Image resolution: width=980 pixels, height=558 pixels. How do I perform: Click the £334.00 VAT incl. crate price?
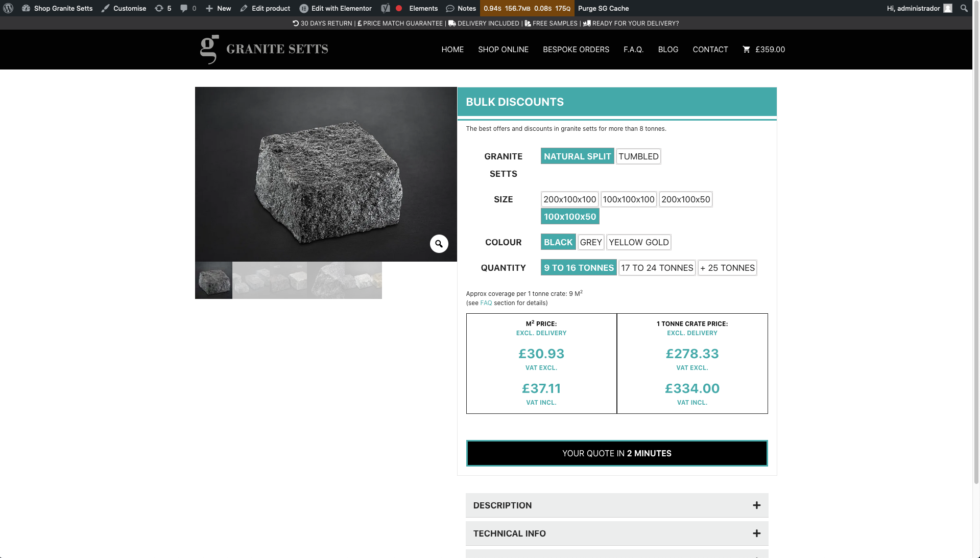[x=692, y=388]
